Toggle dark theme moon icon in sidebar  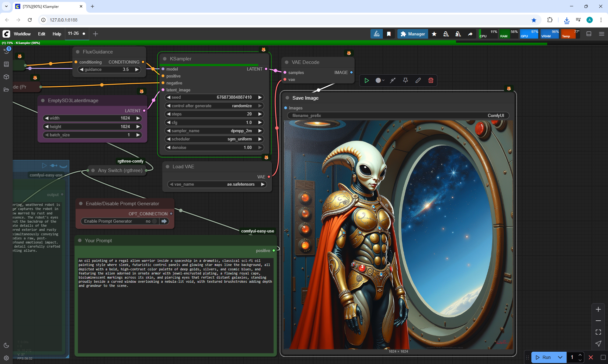6,345
